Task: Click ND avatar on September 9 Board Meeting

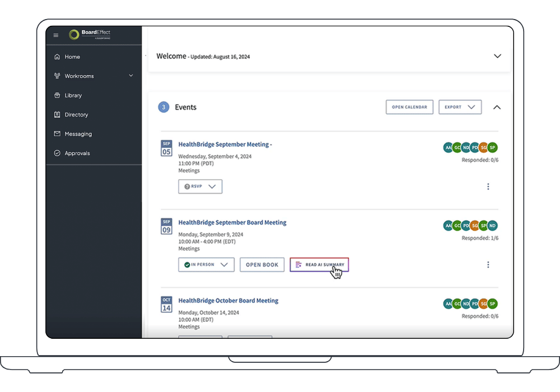Action: click(492, 226)
